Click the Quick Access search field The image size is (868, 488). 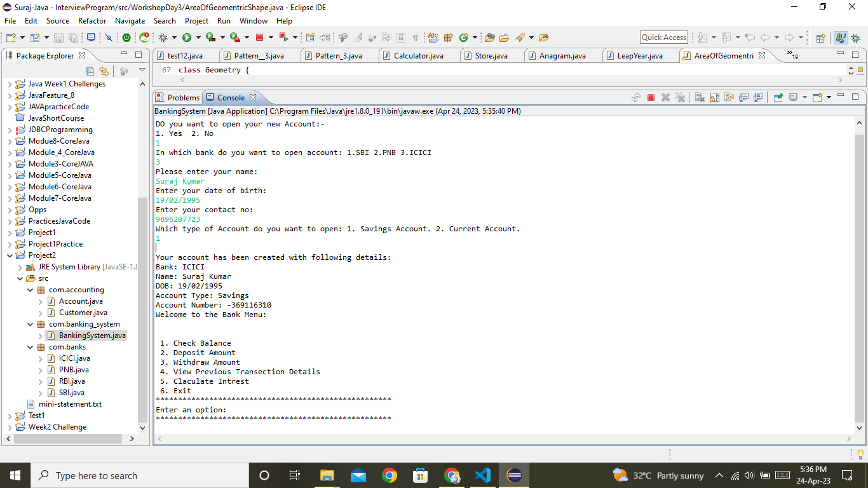(664, 37)
